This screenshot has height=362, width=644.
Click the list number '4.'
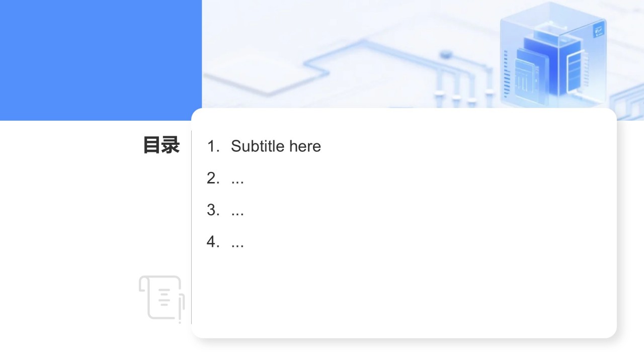(x=213, y=243)
